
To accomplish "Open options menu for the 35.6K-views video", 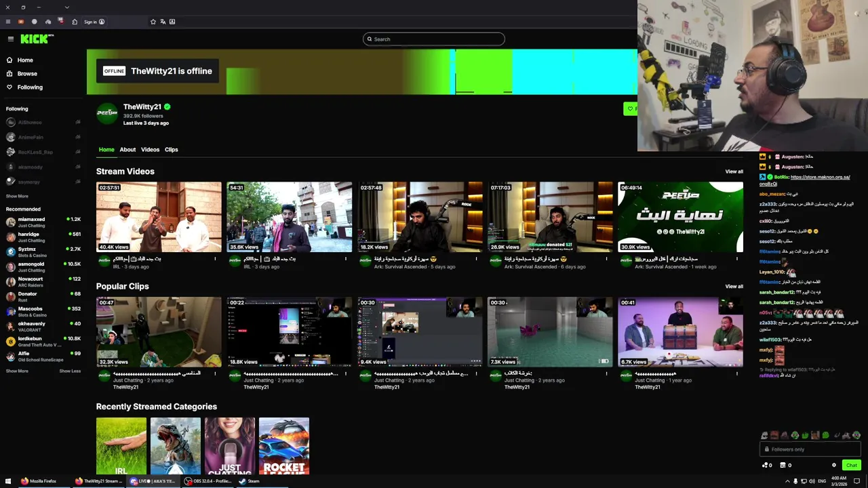I will point(345,259).
